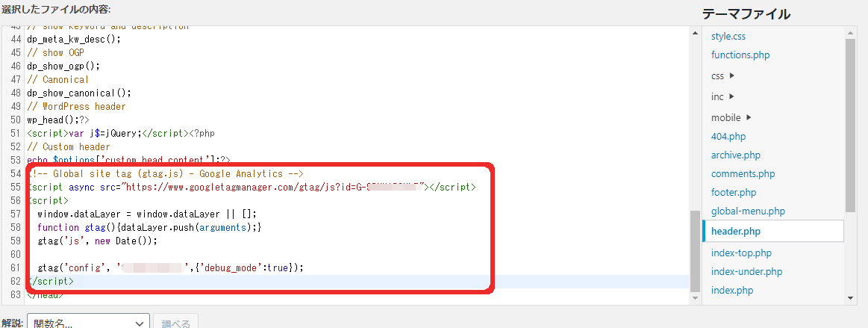Open functions.php theme file
The image size is (868, 328).
click(740, 55)
